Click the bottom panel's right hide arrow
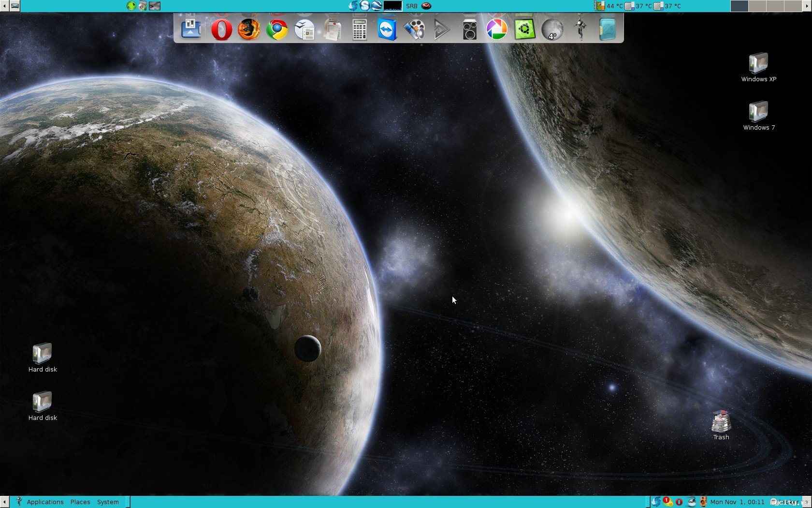The image size is (812, 508). pos(807,502)
